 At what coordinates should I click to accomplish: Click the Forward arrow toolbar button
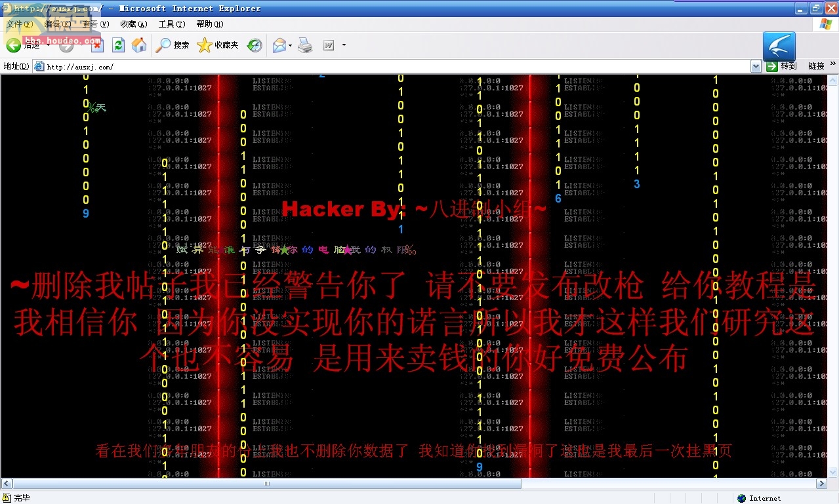click(x=66, y=45)
